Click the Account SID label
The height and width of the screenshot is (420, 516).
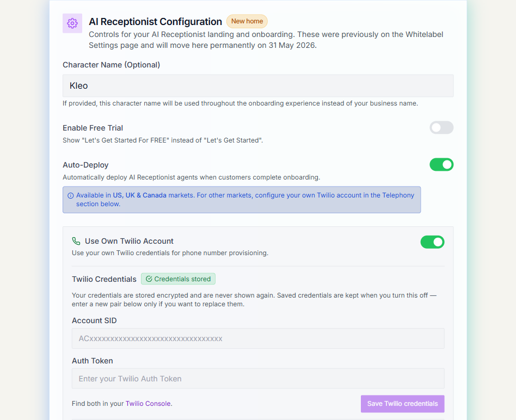[x=94, y=320]
